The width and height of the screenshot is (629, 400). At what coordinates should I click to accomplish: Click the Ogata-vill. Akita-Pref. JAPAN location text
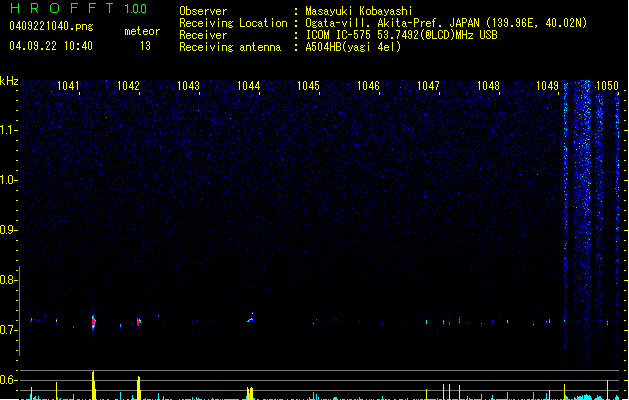click(446, 23)
